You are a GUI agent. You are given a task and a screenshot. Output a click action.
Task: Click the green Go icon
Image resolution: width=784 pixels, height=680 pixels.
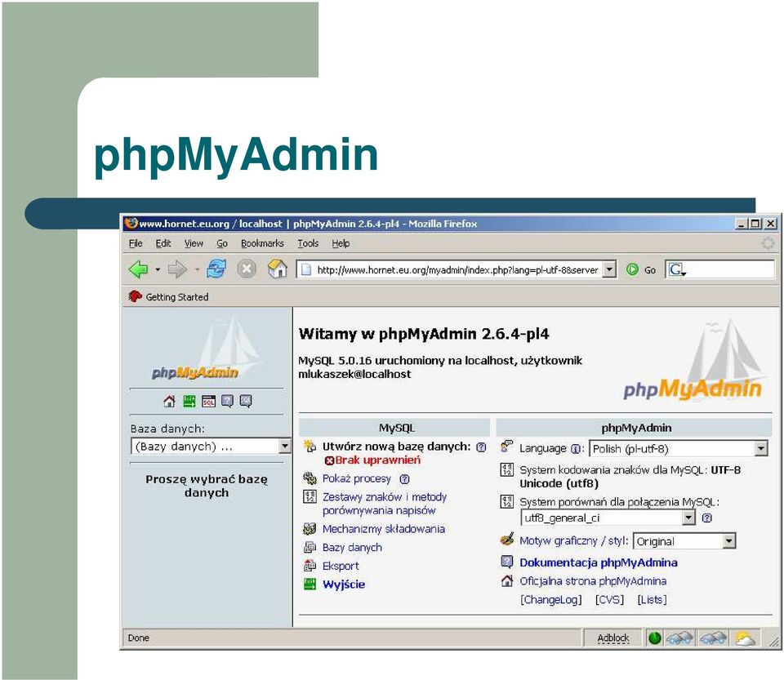click(x=632, y=270)
